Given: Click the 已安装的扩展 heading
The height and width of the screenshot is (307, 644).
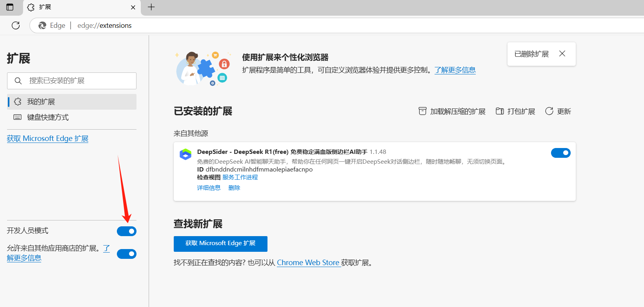Looking at the screenshot, I should (x=203, y=111).
